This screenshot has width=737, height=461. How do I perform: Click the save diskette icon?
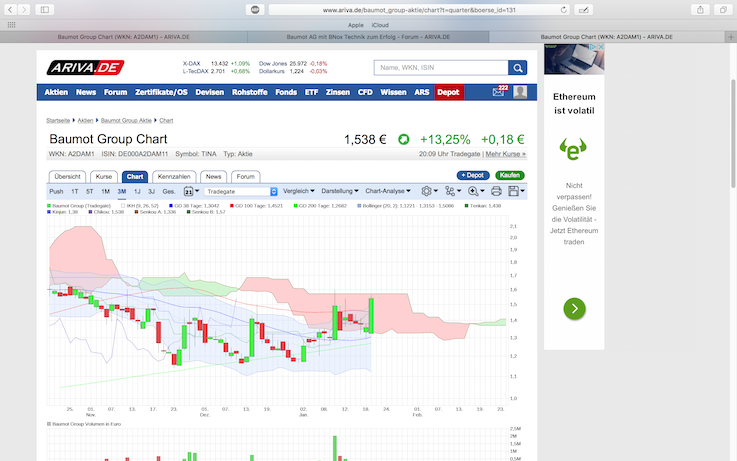tap(516, 191)
